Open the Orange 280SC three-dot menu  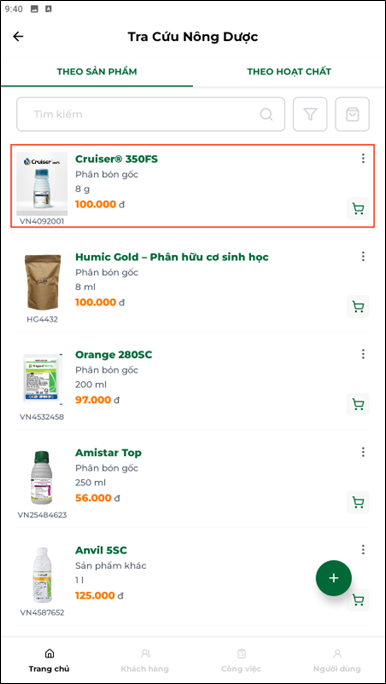coord(363,354)
